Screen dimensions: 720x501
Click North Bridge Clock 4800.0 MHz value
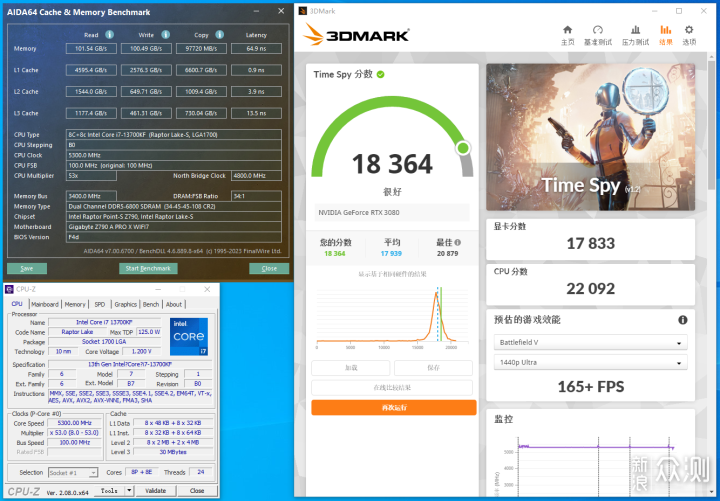coord(256,176)
